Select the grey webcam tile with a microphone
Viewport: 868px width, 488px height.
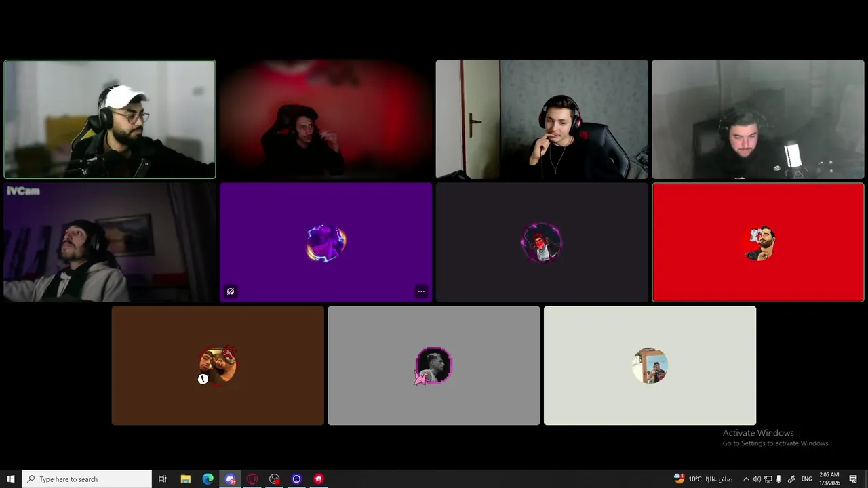[x=758, y=119]
